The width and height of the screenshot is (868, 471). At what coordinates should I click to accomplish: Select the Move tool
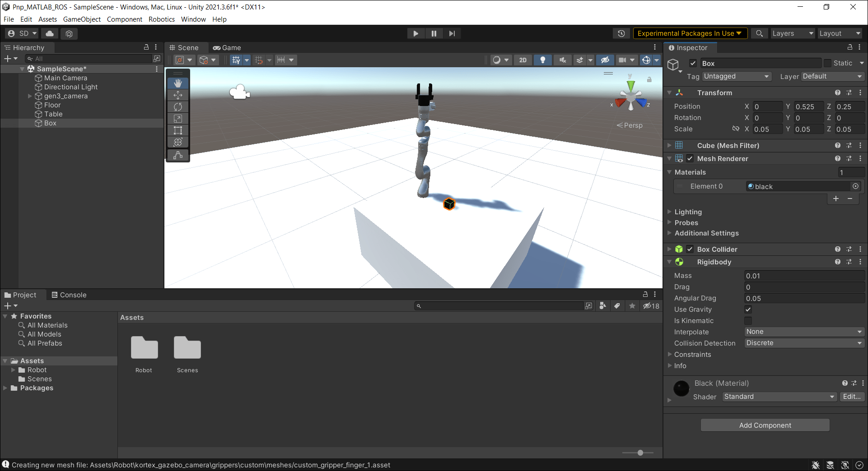click(x=177, y=95)
